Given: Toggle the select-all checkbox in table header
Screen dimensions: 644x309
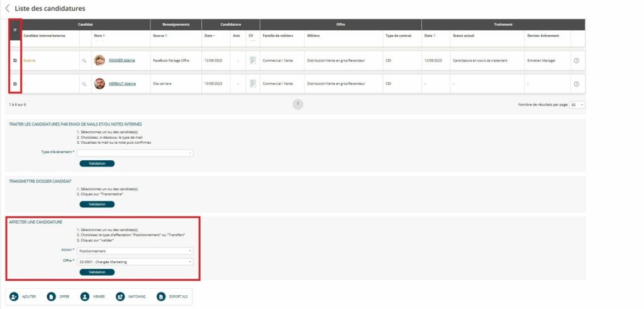Looking at the screenshot, I should 15,30.
